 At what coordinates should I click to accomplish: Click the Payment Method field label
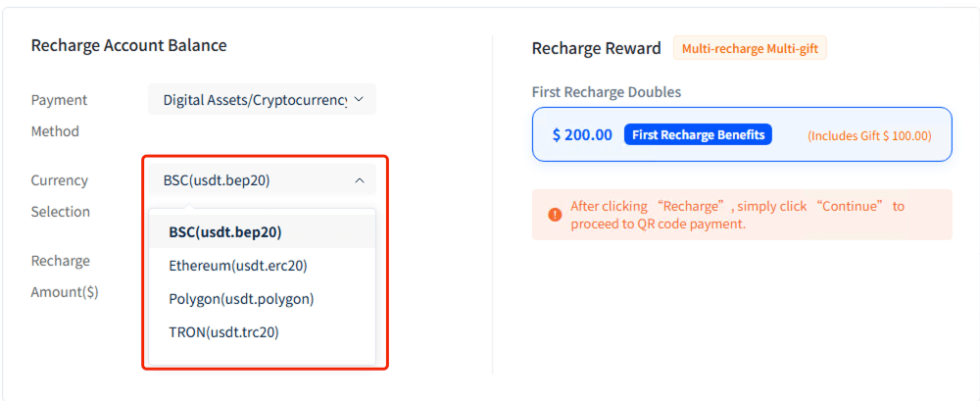pos(59,115)
